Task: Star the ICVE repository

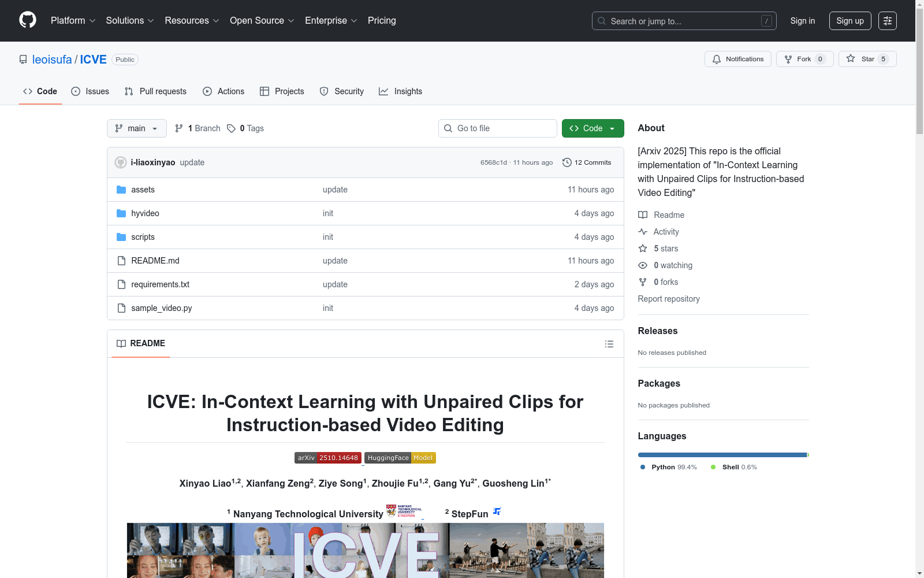Action: [x=867, y=59]
